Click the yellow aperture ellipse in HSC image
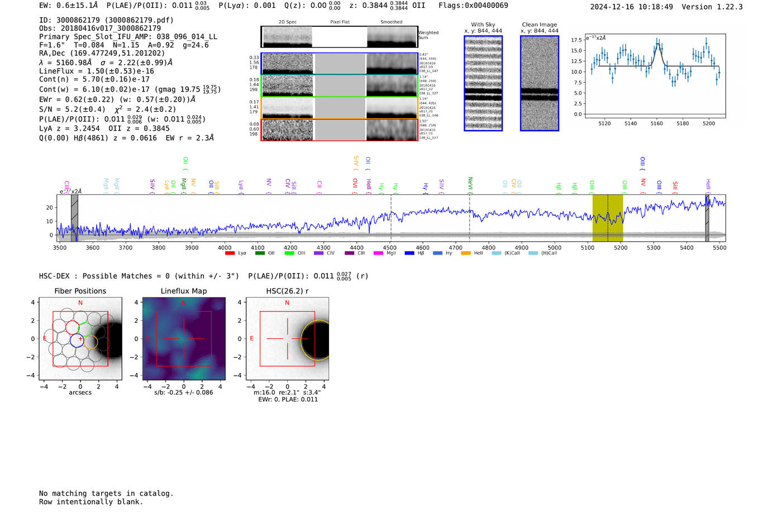The width and height of the screenshot is (782, 532). (315, 340)
